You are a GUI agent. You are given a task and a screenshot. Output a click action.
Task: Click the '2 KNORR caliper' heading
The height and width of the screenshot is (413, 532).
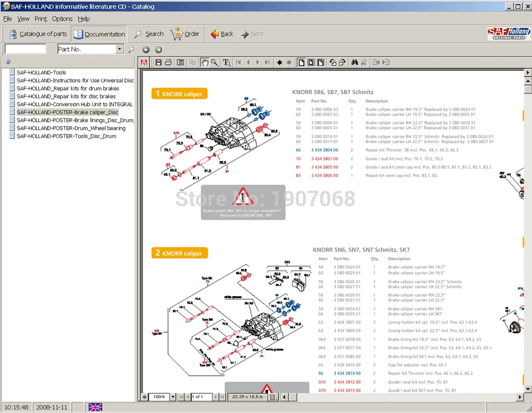point(179,254)
